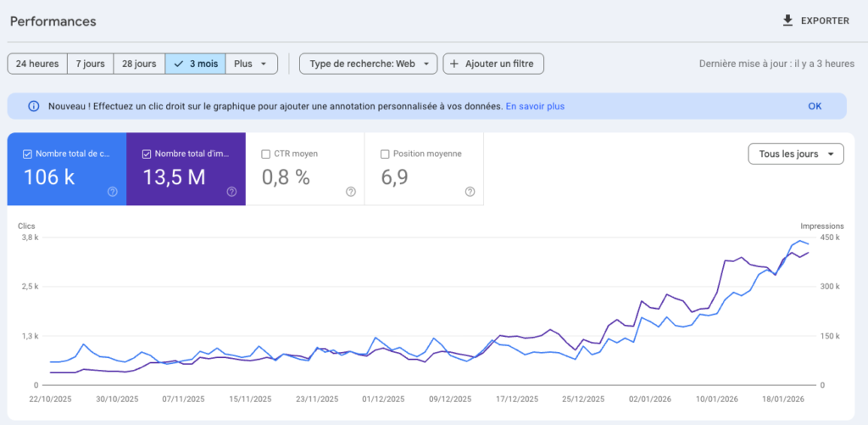Screen dimensions: 868x425
Task: Click the info icon in the blue banner
Action: pyautogui.click(x=33, y=106)
